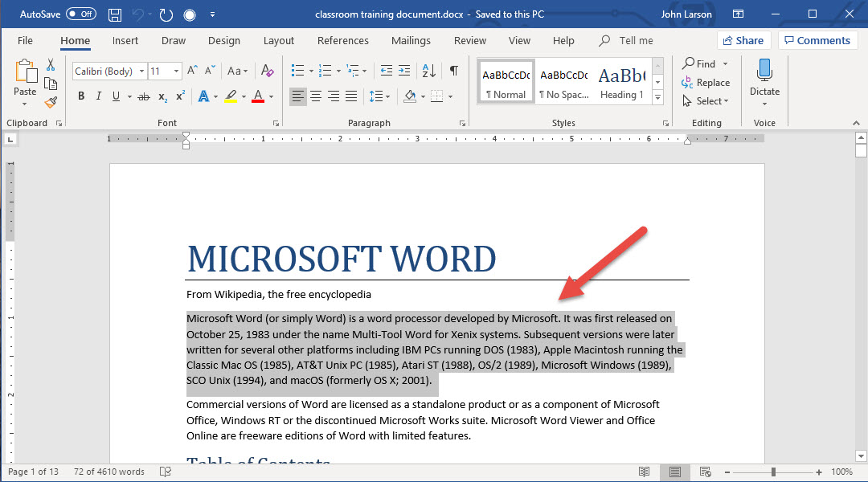The image size is (868, 482).
Task: Click the Format Painter icon
Action: tap(51, 102)
